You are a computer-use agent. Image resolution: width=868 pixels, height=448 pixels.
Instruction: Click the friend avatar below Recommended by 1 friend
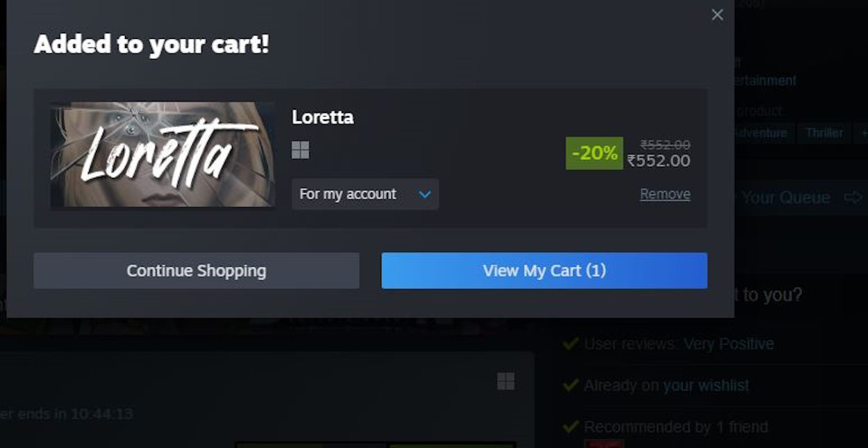click(x=606, y=445)
